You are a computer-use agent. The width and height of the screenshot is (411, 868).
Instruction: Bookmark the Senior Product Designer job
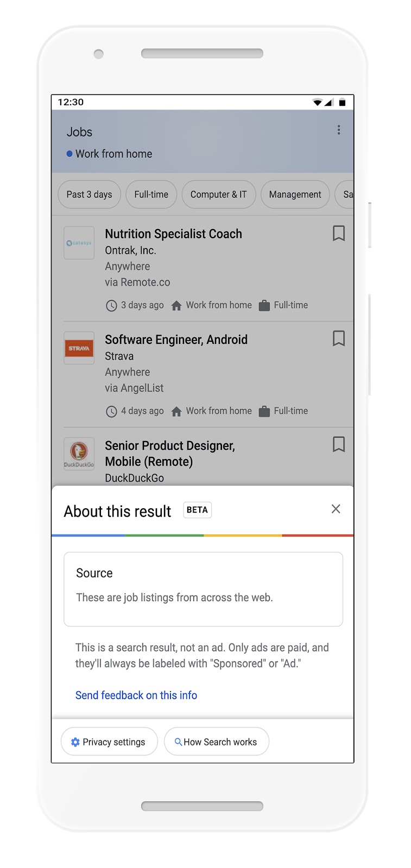tap(338, 444)
